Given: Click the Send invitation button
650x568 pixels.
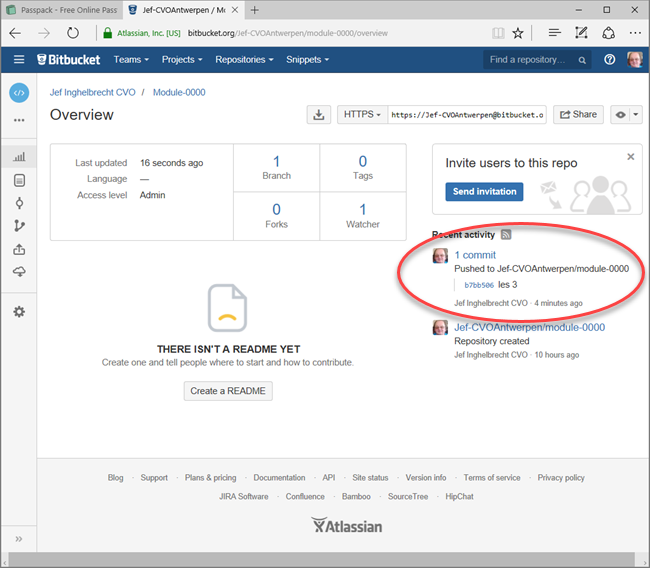Looking at the screenshot, I should [484, 192].
